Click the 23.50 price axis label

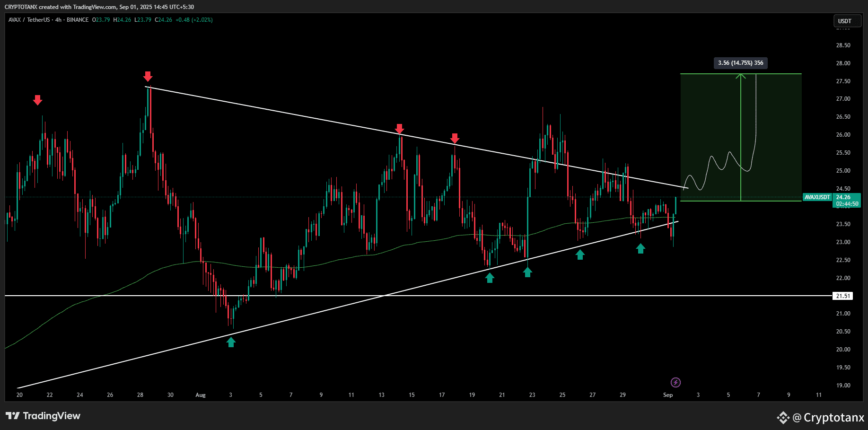click(x=843, y=224)
